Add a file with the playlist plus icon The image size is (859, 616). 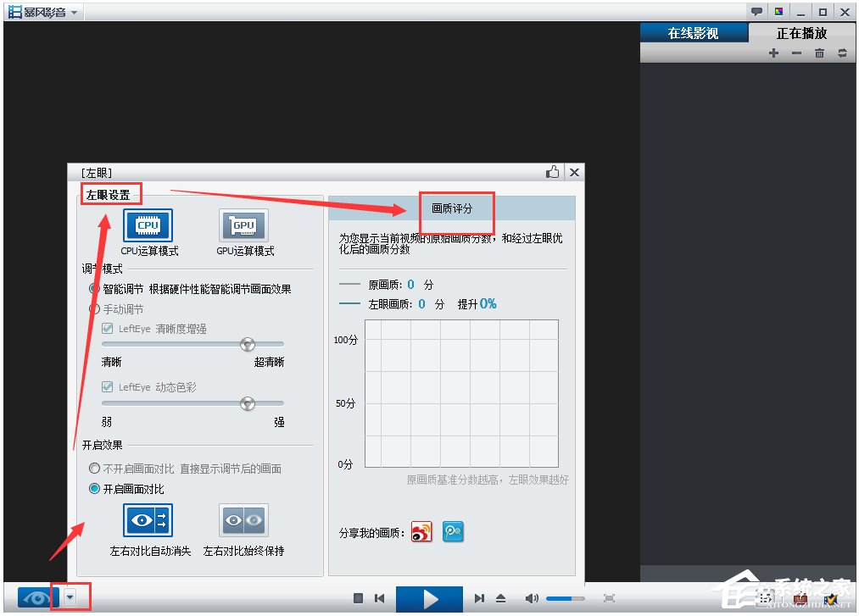[x=773, y=53]
